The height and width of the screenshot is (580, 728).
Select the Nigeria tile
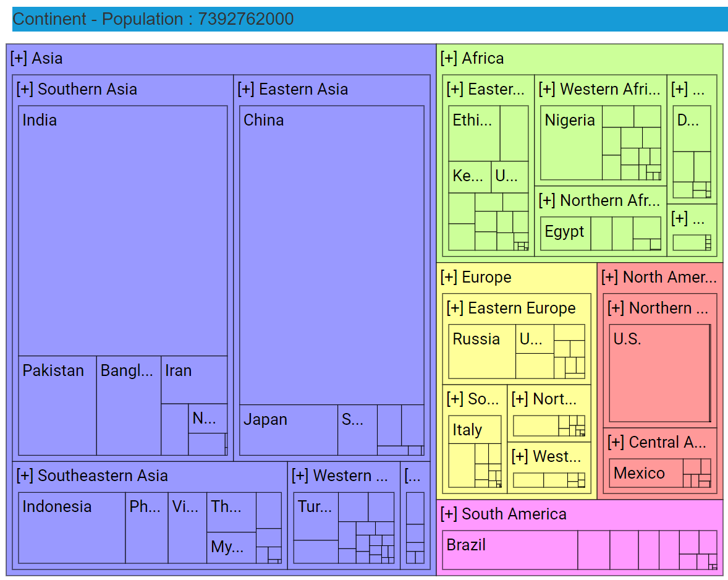[x=572, y=143]
